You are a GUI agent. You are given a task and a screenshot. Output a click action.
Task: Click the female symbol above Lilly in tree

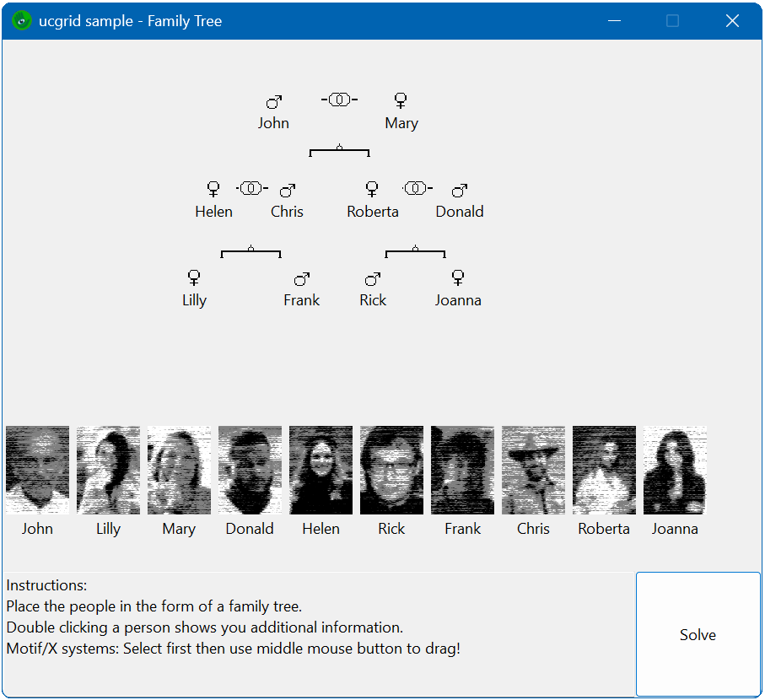pos(194,277)
